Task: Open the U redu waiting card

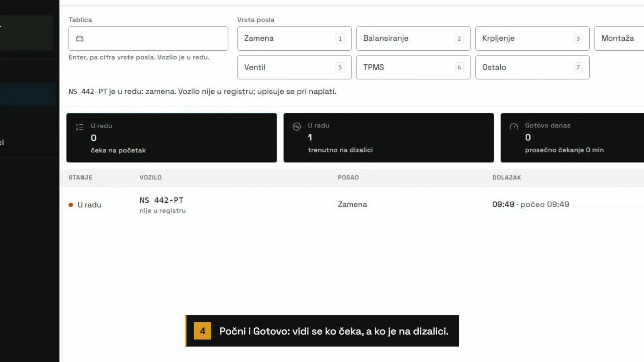Action: (171, 138)
